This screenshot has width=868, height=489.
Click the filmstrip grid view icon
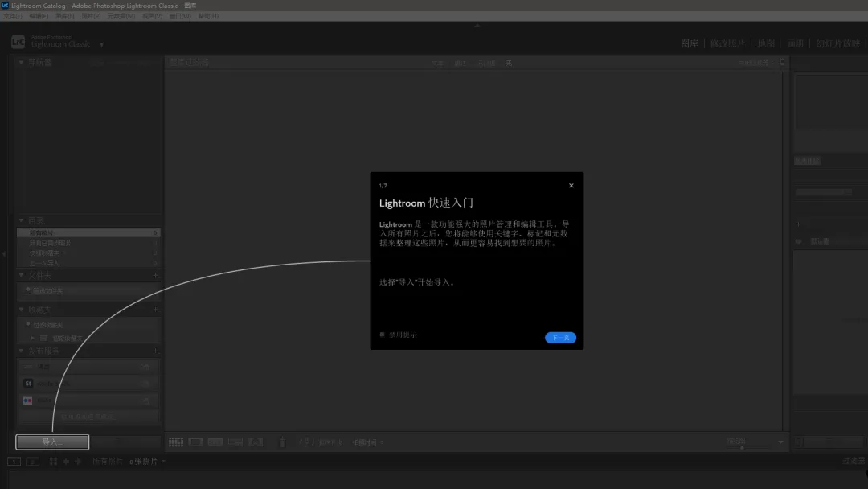coord(53,462)
